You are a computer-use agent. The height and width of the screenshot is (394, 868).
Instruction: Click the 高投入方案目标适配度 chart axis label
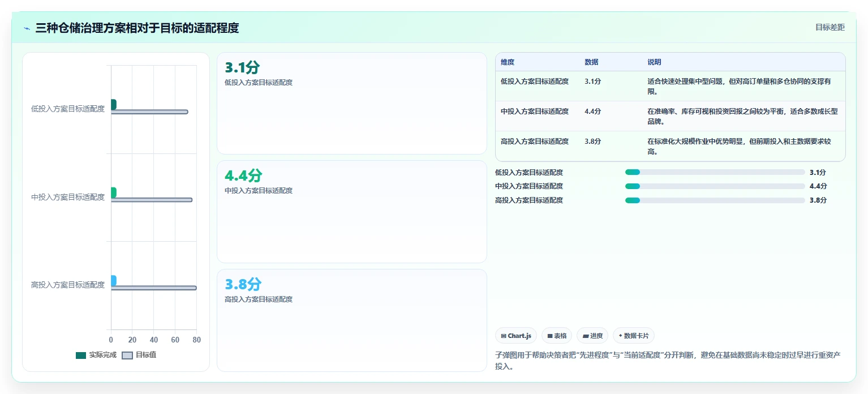68,285
